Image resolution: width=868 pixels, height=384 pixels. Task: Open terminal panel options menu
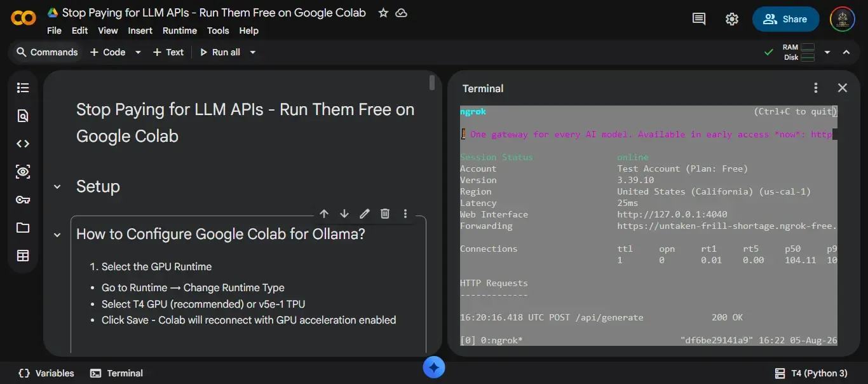point(816,88)
